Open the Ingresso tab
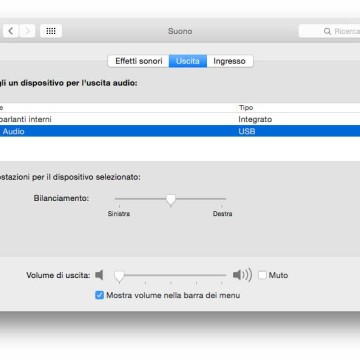 tap(230, 61)
